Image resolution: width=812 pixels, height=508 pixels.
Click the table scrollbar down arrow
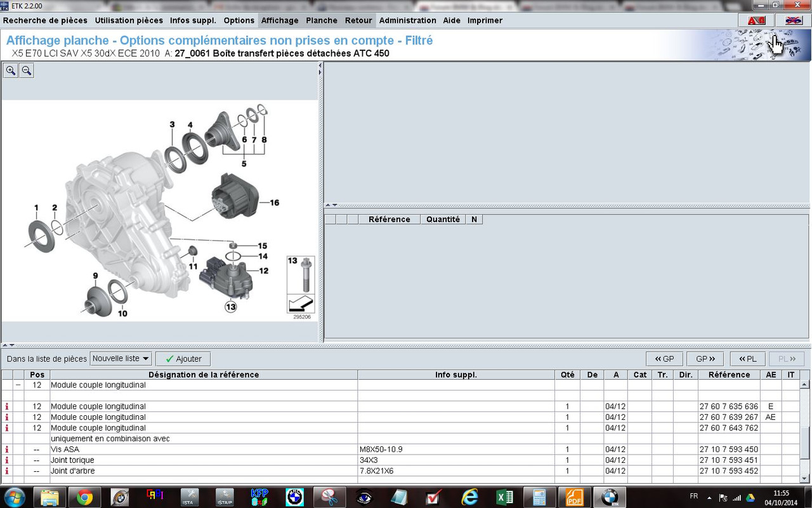pos(806,478)
